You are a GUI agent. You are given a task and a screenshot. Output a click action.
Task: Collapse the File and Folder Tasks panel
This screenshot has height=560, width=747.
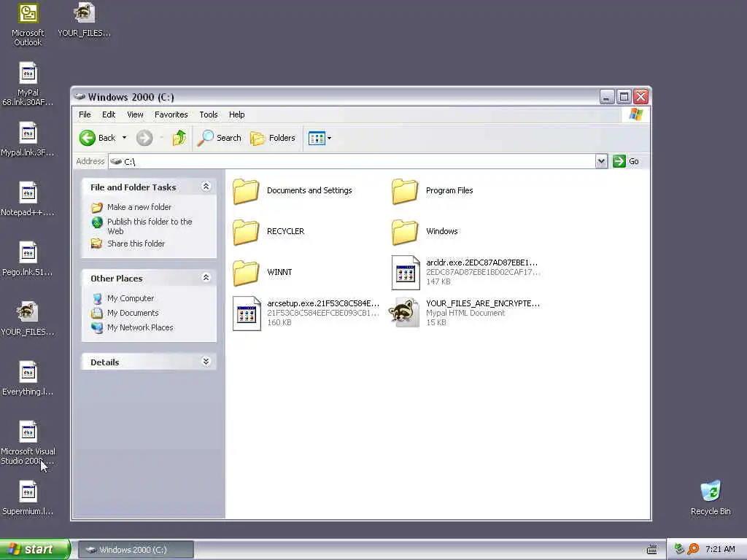click(206, 187)
